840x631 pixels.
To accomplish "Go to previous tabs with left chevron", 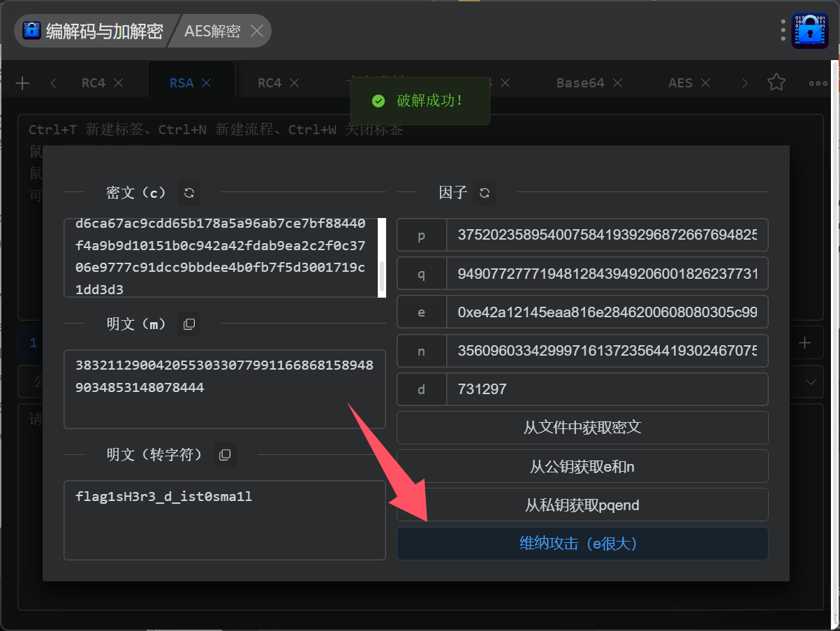I will (x=54, y=83).
